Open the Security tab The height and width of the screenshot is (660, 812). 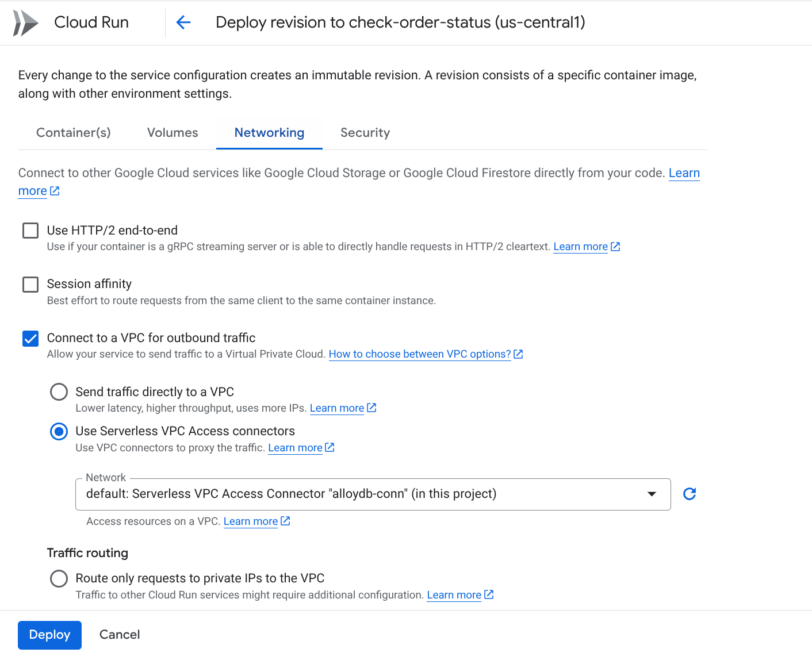(x=365, y=133)
